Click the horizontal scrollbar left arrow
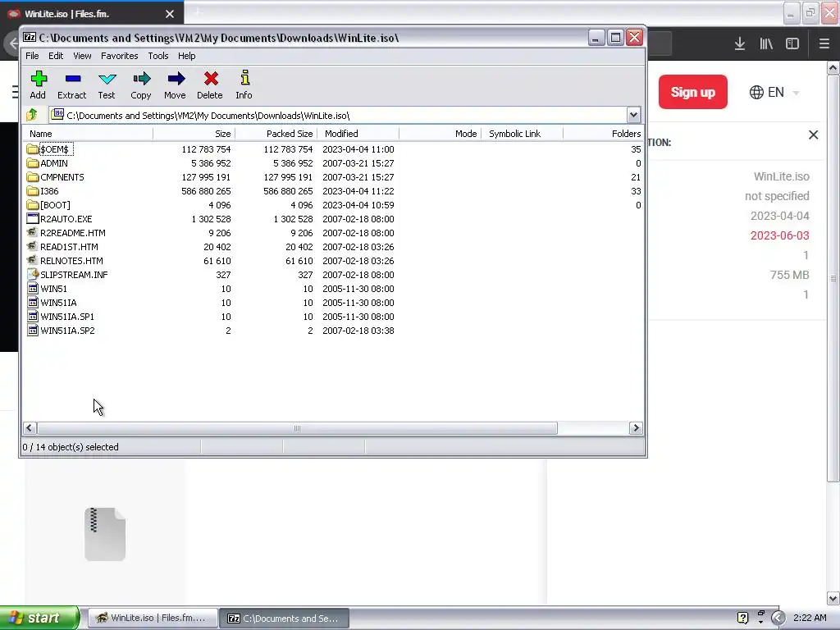The height and width of the screenshot is (630, 840). (30, 428)
